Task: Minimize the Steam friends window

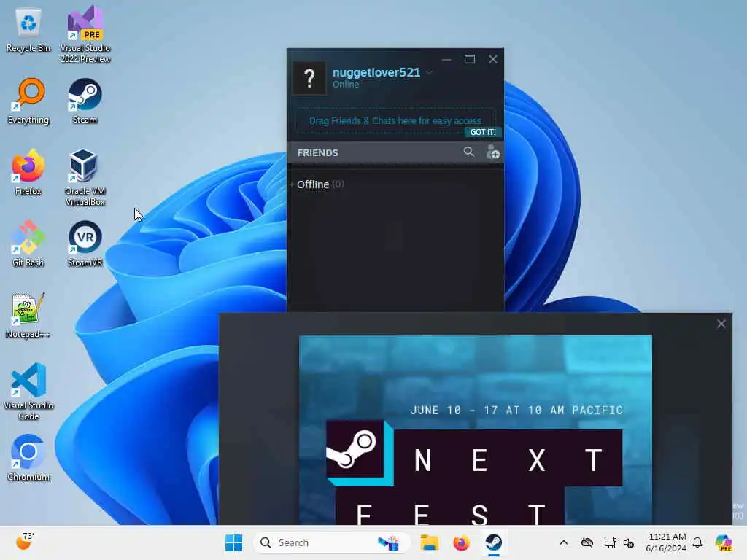Action: pos(446,59)
